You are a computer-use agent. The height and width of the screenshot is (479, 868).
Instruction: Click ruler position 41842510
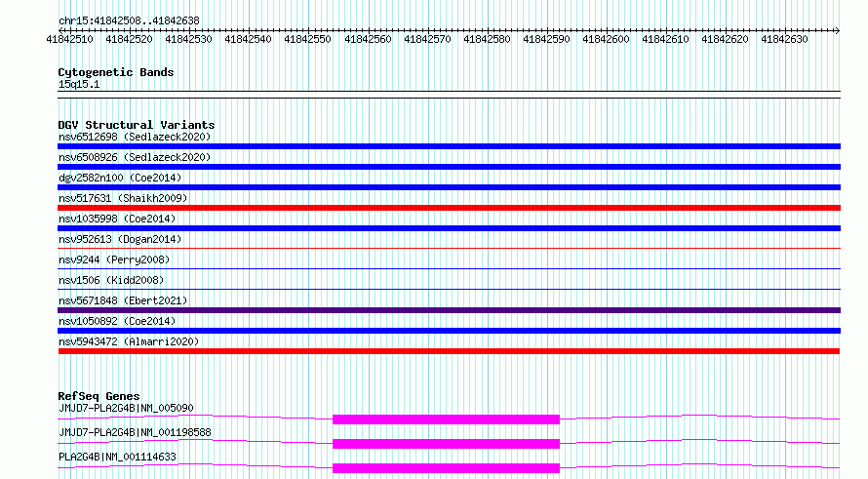(x=70, y=39)
